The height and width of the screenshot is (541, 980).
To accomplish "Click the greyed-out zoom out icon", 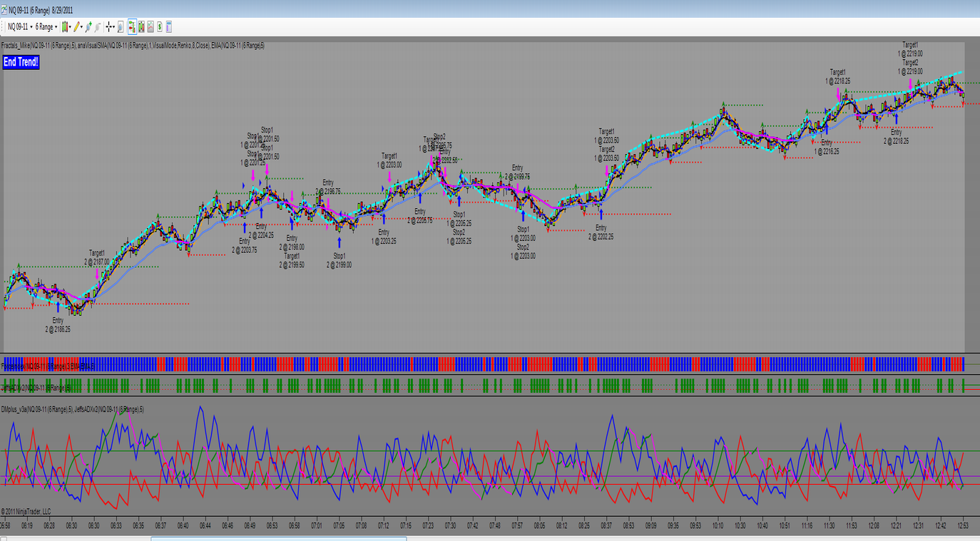I will (x=98, y=27).
